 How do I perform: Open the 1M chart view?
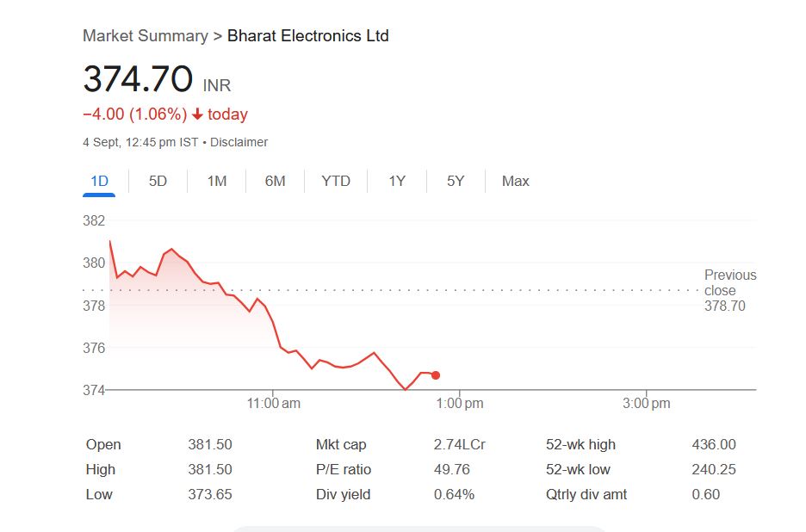click(x=217, y=181)
